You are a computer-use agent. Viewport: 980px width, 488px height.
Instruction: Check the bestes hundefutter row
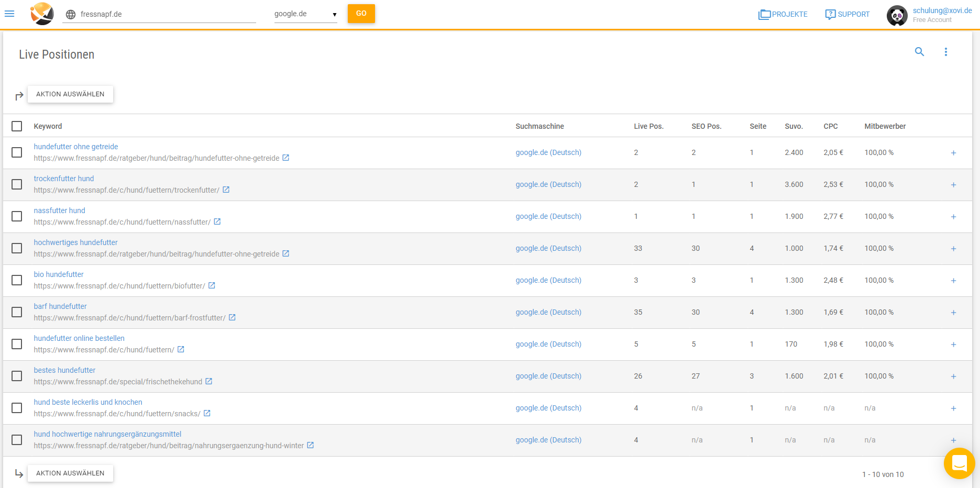point(17,376)
